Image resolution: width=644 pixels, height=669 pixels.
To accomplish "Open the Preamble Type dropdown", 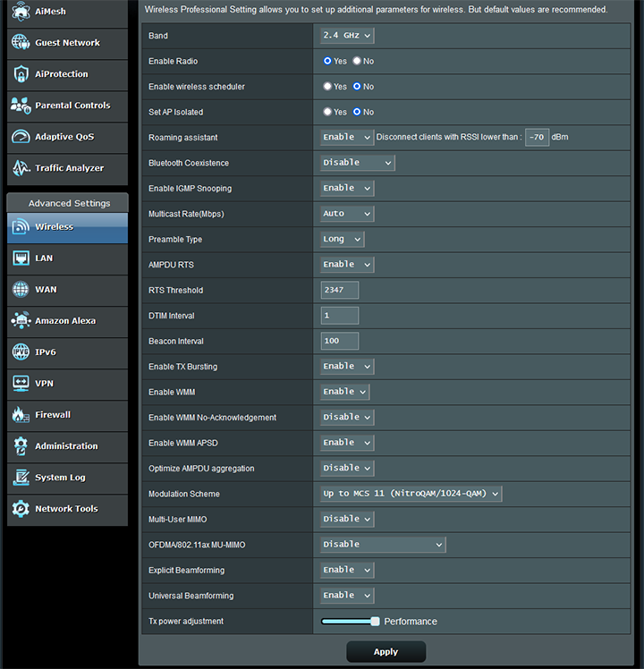I will coord(343,239).
